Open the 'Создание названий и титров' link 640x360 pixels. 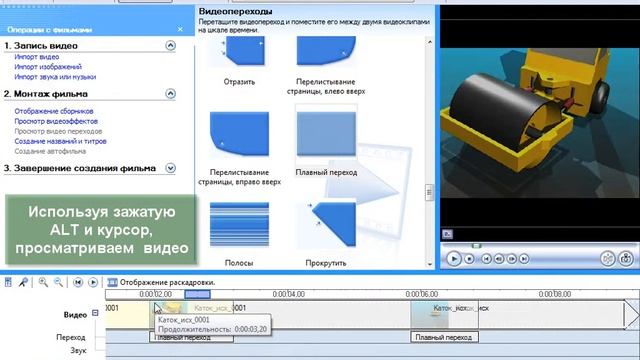pos(60,141)
